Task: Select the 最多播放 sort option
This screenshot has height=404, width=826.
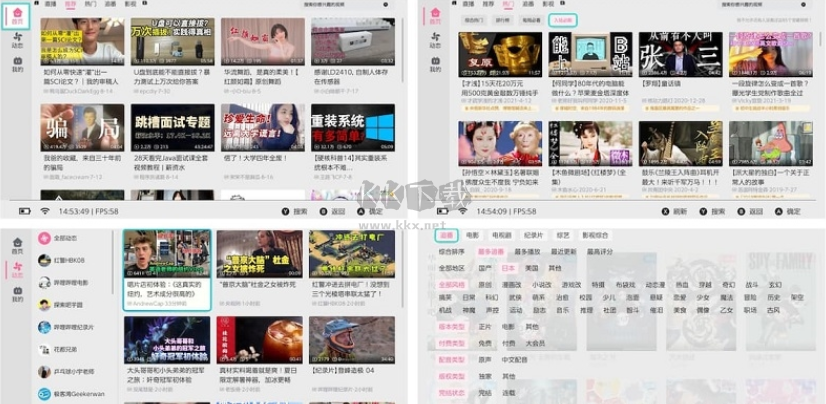Action: (x=527, y=252)
